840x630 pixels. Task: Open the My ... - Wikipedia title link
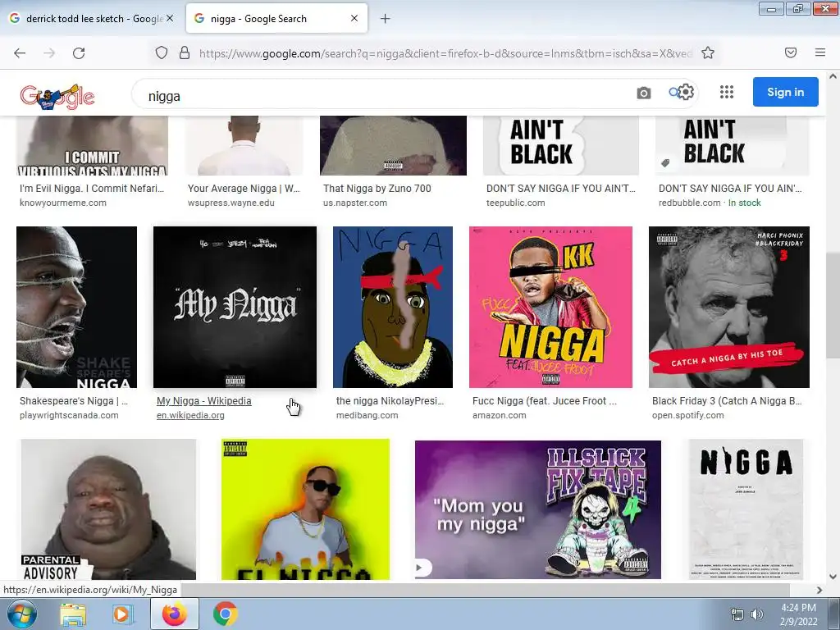click(203, 400)
